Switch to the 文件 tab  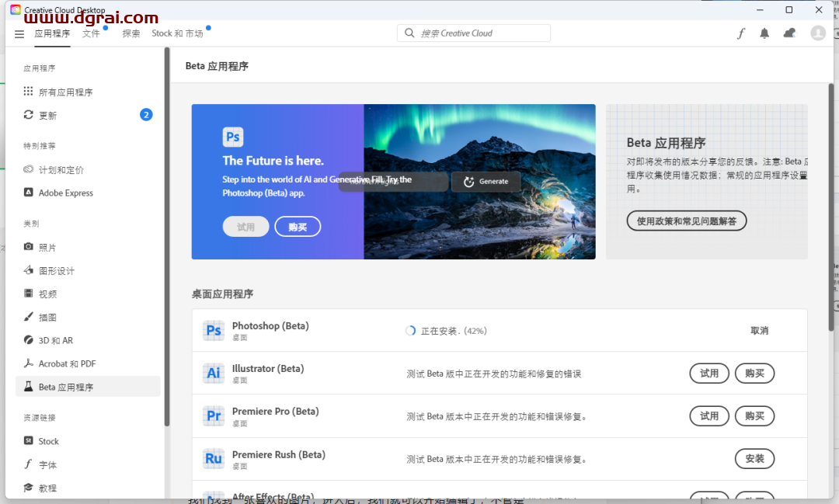pos(91,33)
